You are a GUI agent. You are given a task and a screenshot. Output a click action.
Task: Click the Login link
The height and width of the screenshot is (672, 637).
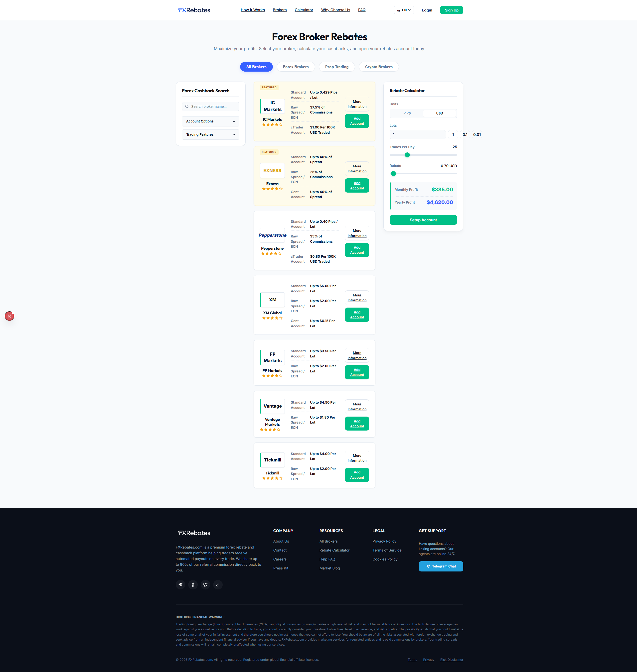(427, 10)
